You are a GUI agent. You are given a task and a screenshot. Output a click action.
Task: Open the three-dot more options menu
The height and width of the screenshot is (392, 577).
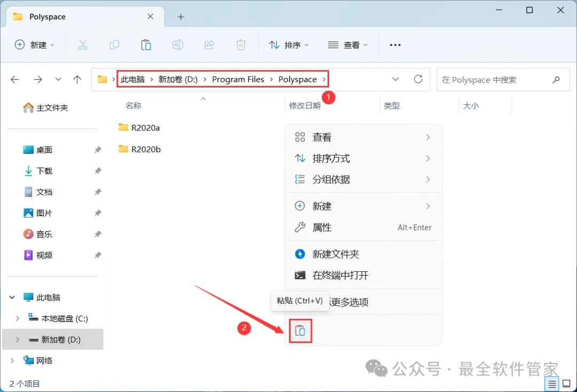point(395,45)
